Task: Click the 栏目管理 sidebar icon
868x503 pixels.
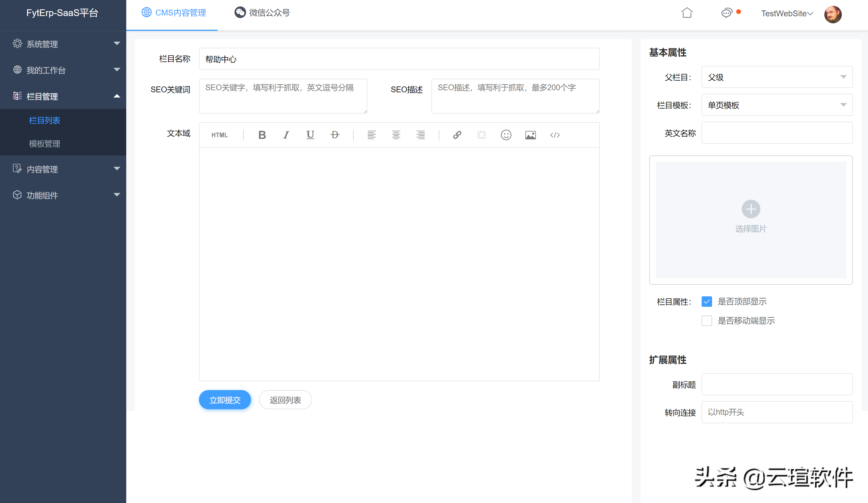Action: [17, 96]
